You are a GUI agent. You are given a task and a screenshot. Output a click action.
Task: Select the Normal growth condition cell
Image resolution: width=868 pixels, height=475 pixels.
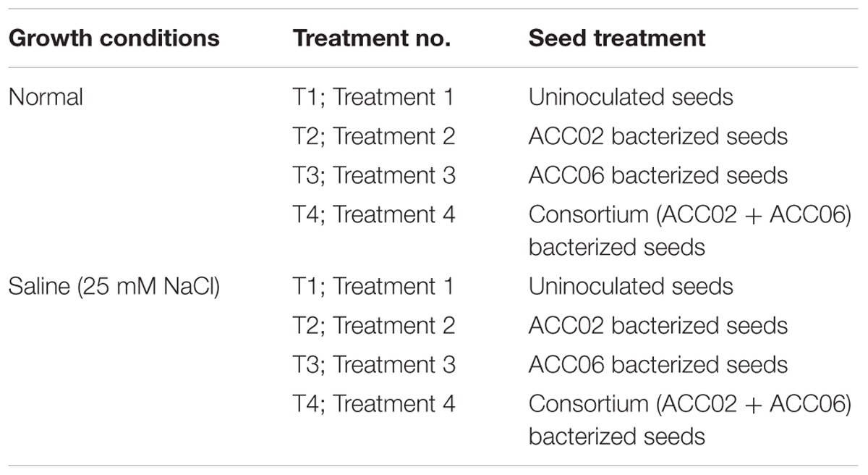pyautogui.click(x=46, y=97)
